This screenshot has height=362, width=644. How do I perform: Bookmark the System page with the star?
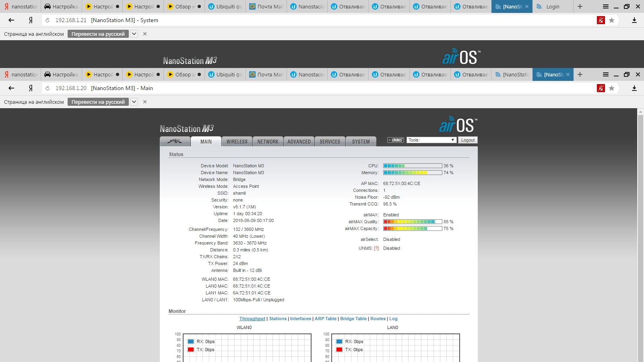pos(612,20)
